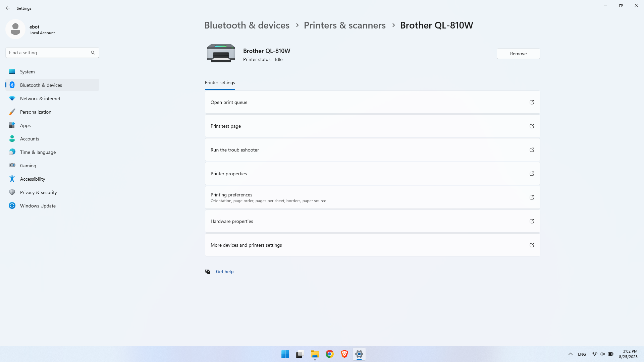
Task: Click external-link icon for Printing preferences
Action: click(532, 197)
